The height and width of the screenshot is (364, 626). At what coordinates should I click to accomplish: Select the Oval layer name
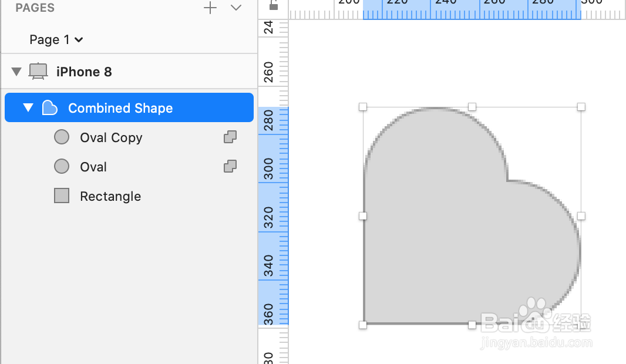point(93,167)
